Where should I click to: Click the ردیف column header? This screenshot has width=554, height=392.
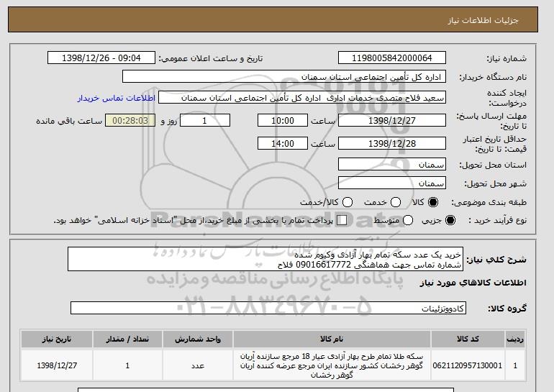(x=515, y=339)
